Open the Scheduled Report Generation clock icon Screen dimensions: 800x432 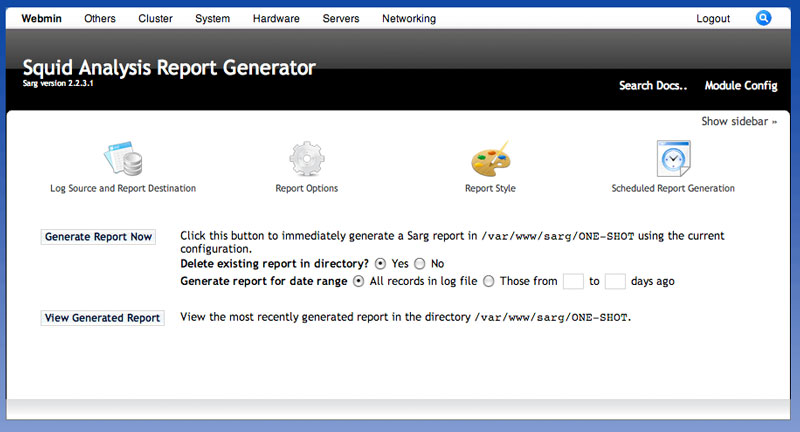pyautogui.click(x=673, y=160)
